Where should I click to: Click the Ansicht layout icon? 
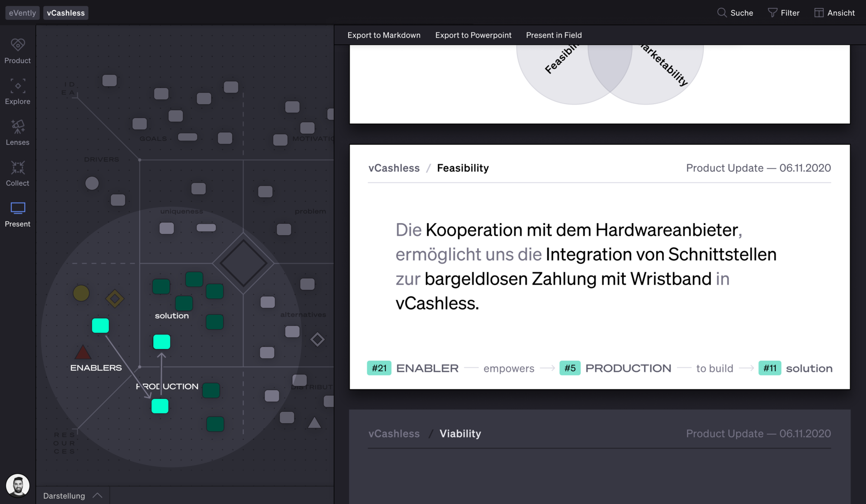(818, 13)
